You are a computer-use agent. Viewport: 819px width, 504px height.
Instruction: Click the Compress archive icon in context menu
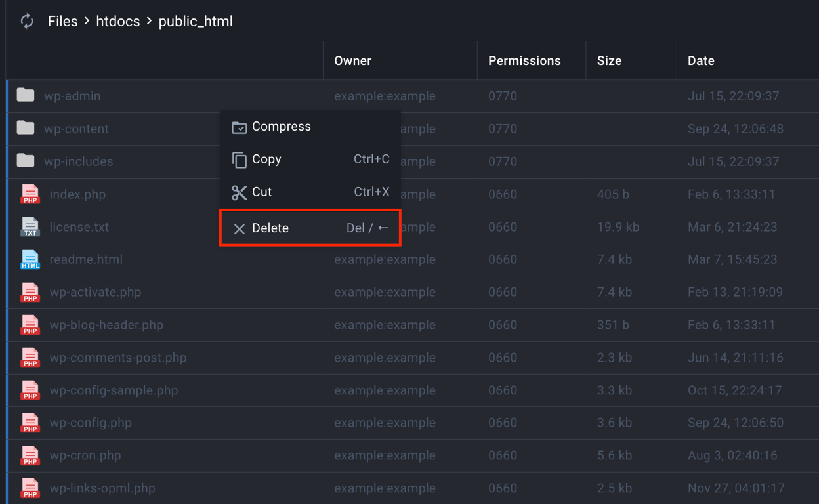pos(239,127)
